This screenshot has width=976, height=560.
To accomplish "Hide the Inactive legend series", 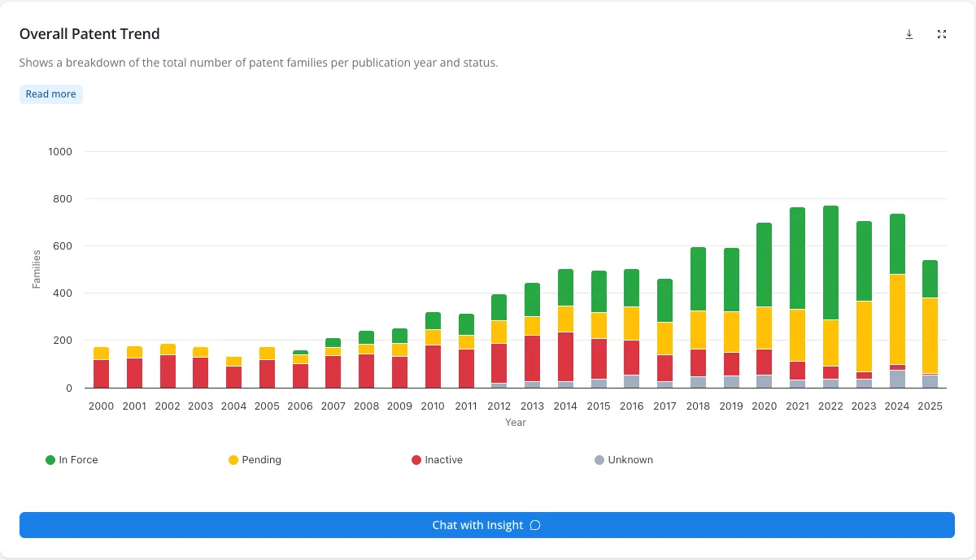I will click(x=438, y=460).
